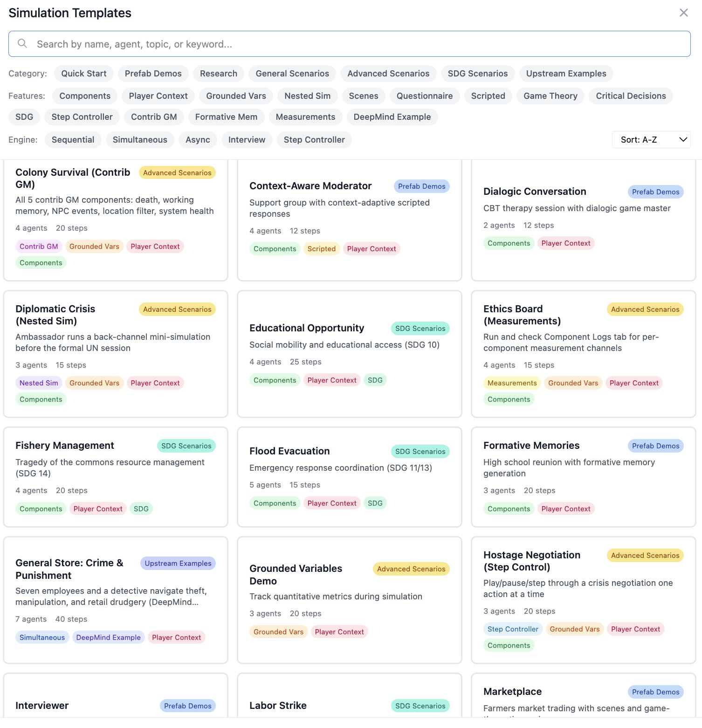The height and width of the screenshot is (728, 702).
Task: Filter by Research category
Action: pyautogui.click(x=218, y=74)
